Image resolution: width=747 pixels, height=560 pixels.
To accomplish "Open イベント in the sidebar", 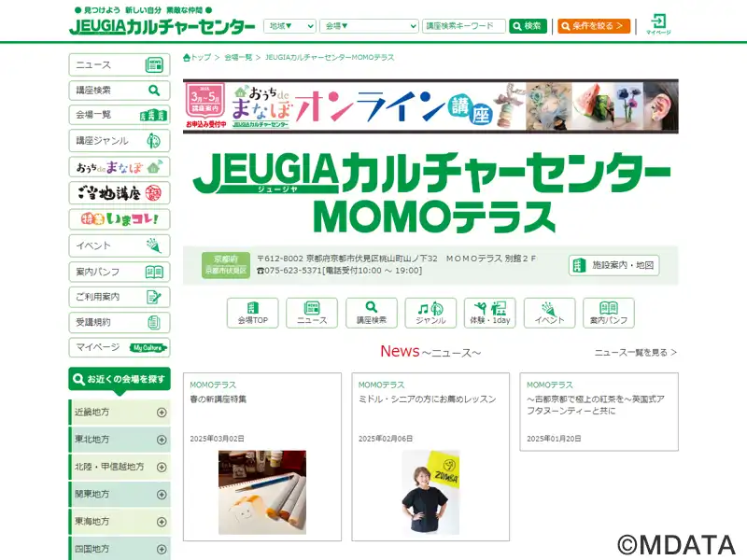I will coord(120,245).
